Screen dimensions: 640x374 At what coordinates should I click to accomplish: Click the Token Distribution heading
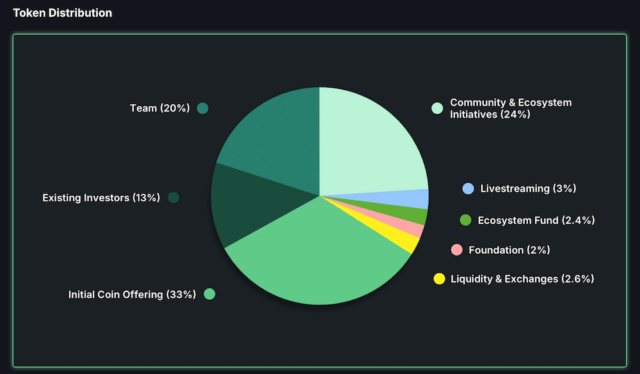pos(62,13)
